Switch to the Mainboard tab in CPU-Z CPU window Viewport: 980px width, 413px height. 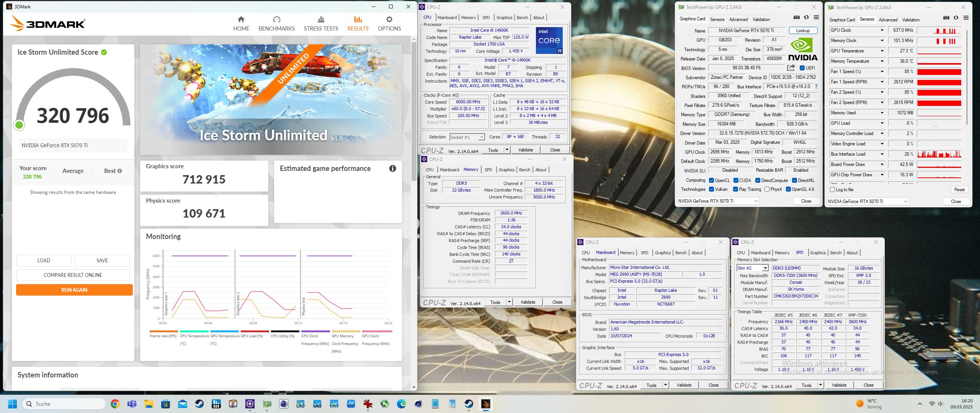(447, 18)
